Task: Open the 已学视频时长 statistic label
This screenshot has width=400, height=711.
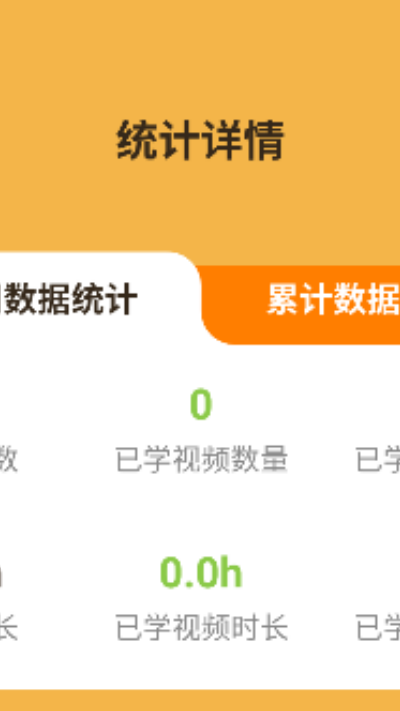Action: (x=201, y=628)
